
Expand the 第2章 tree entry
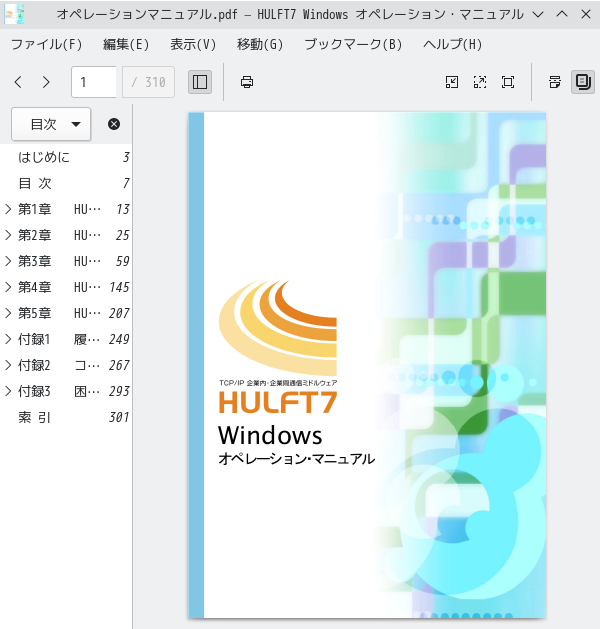click(8, 235)
